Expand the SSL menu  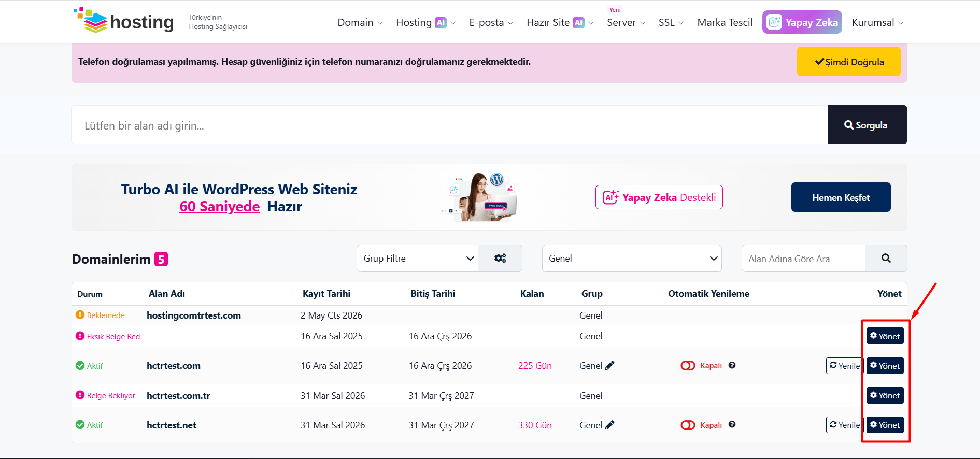click(671, 22)
